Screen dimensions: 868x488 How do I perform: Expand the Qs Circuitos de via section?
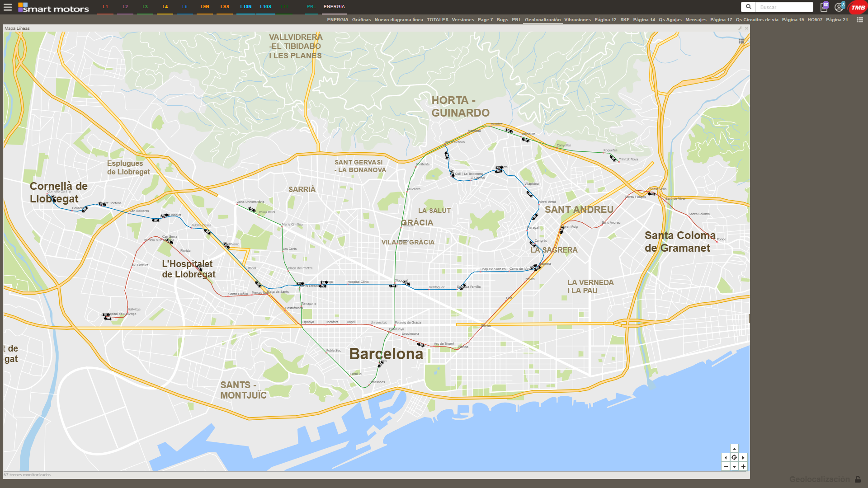757,20
